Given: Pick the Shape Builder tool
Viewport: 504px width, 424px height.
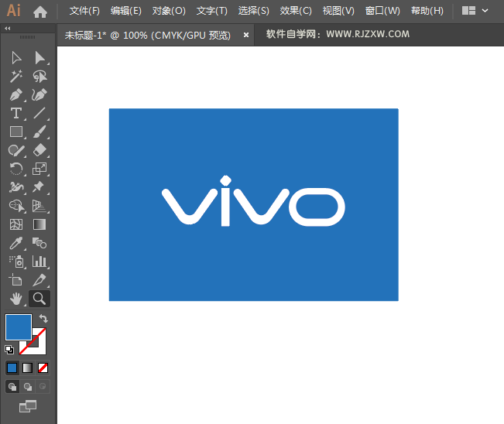Looking at the screenshot, I should point(17,206).
